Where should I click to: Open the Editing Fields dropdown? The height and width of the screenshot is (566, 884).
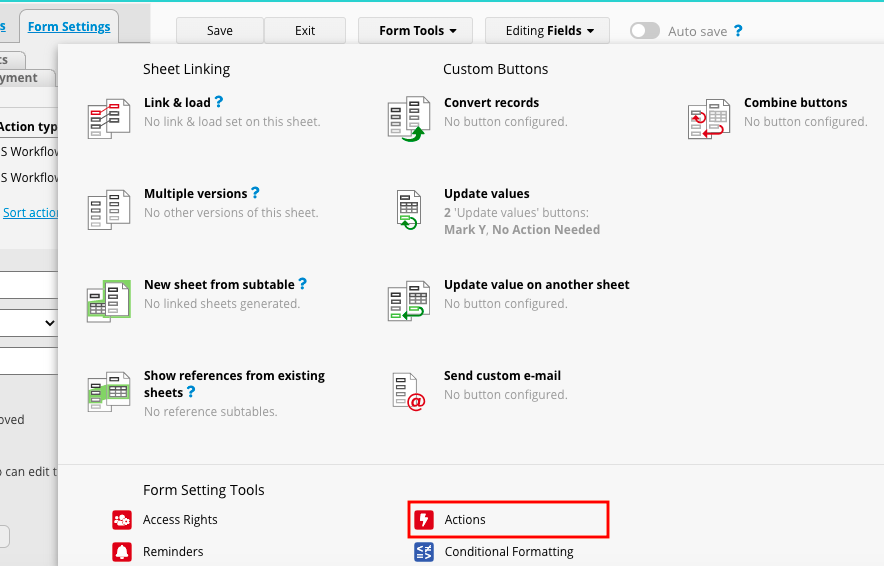point(547,30)
